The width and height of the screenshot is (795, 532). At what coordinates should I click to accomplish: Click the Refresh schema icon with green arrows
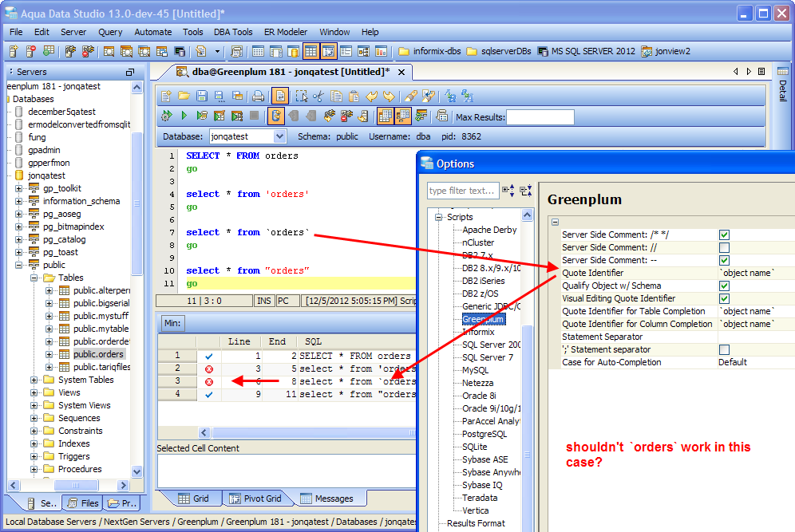(x=421, y=116)
